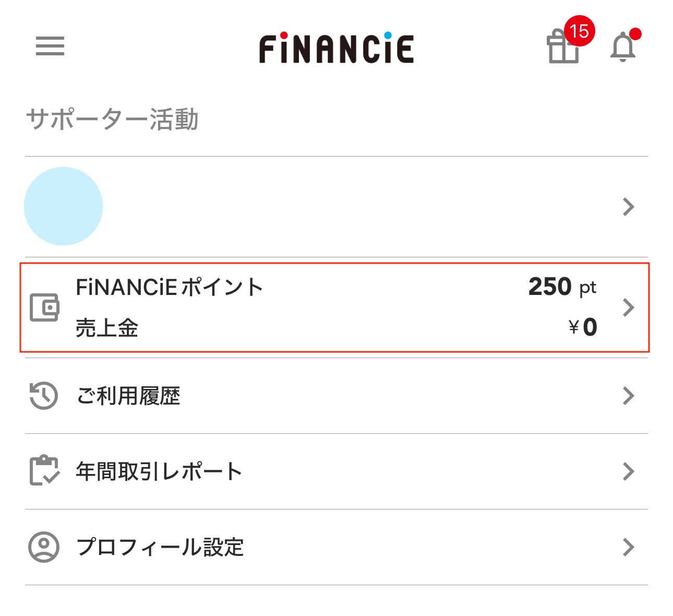Open ご利用履歴 menu item
This screenshot has height=616, width=673.
click(128, 396)
